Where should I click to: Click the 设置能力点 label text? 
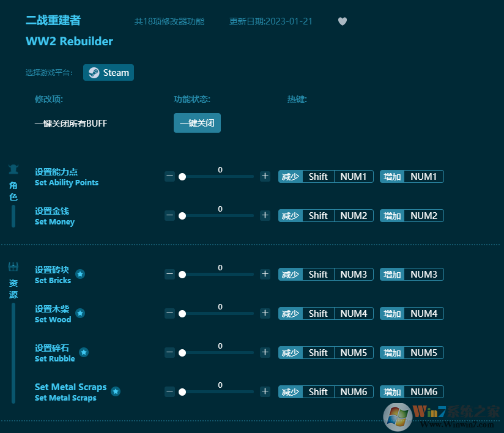56,172
